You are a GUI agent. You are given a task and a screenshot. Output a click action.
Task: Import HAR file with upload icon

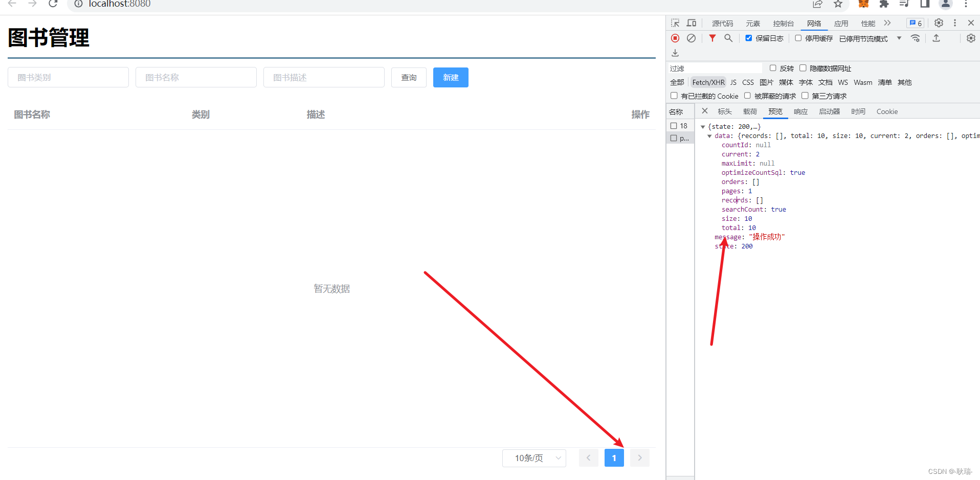pyautogui.click(x=936, y=38)
